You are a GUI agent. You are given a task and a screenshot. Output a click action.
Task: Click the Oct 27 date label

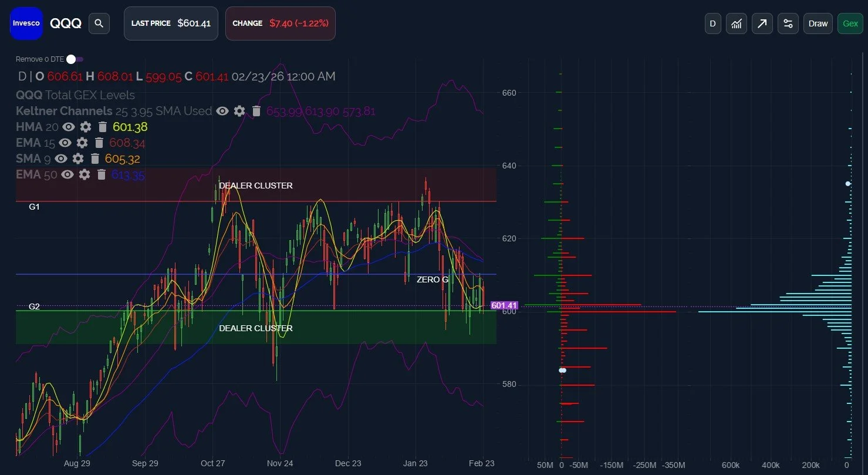(x=212, y=463)
